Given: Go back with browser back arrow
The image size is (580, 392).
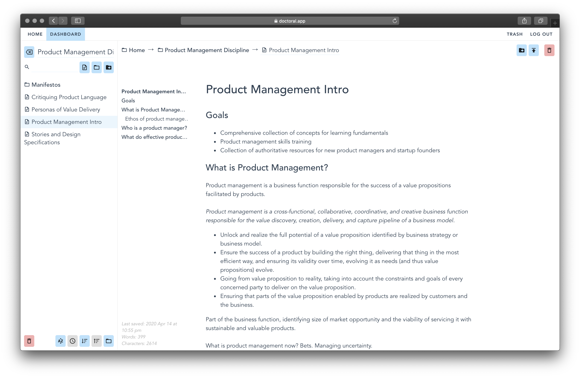Looking at the screenshot, I should [x=53, y=21].
